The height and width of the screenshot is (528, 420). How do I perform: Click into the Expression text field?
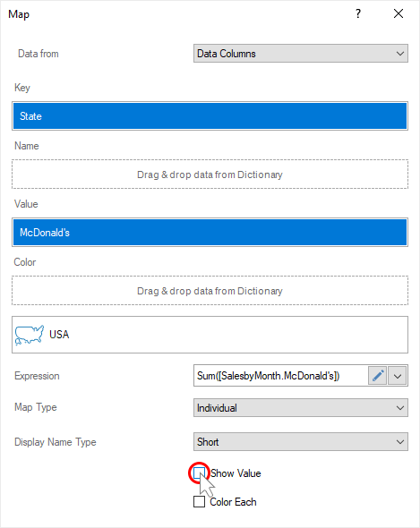(280, 376)
